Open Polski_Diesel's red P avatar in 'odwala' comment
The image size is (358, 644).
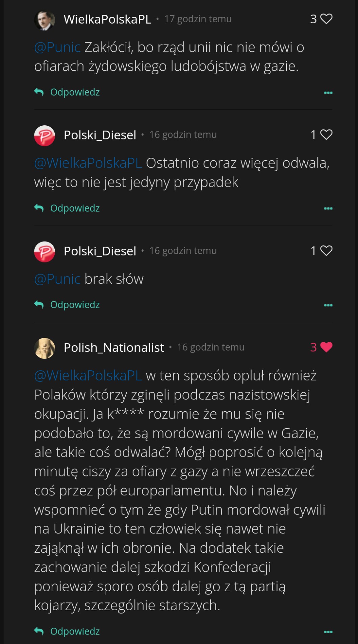pyautogui.click(x=45, y=136)
